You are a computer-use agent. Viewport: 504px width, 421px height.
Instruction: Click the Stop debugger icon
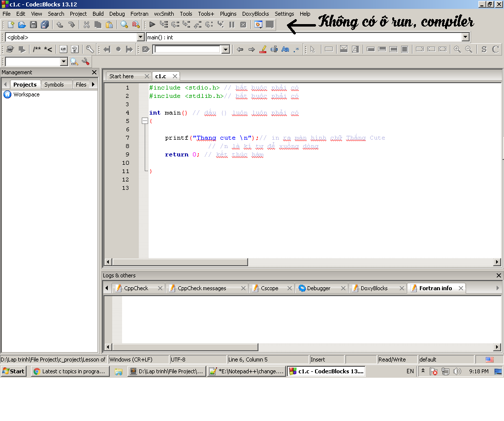point(243,25)
